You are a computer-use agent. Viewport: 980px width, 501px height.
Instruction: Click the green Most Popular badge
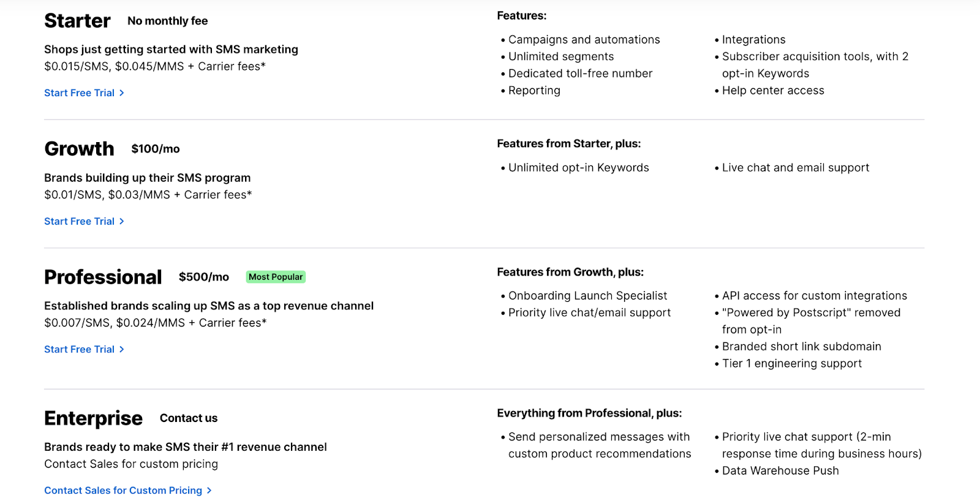tap(276, 277)
